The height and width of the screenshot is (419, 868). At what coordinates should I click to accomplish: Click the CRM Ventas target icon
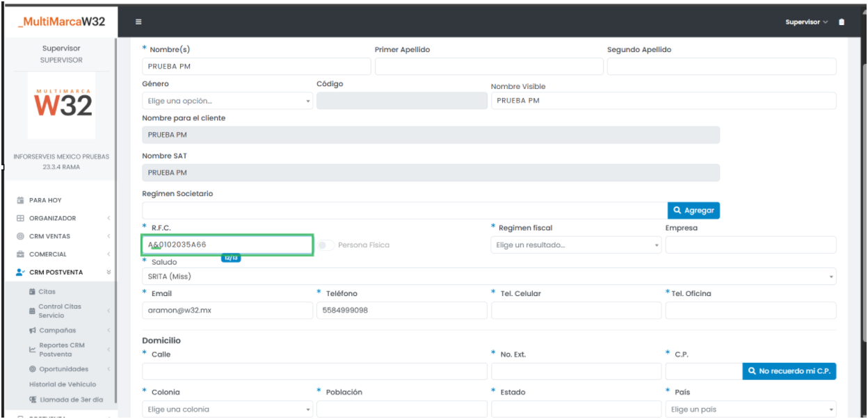pyautogui.click(x=21, y=236)
